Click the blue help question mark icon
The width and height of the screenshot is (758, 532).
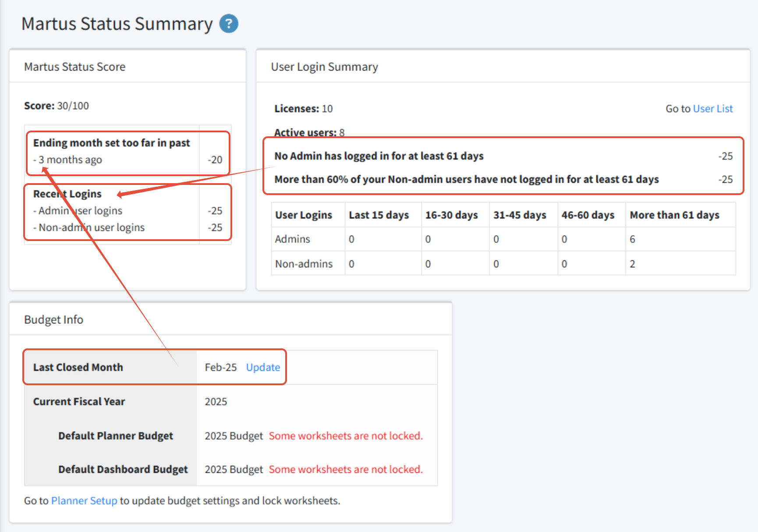(x=229, y=24)
